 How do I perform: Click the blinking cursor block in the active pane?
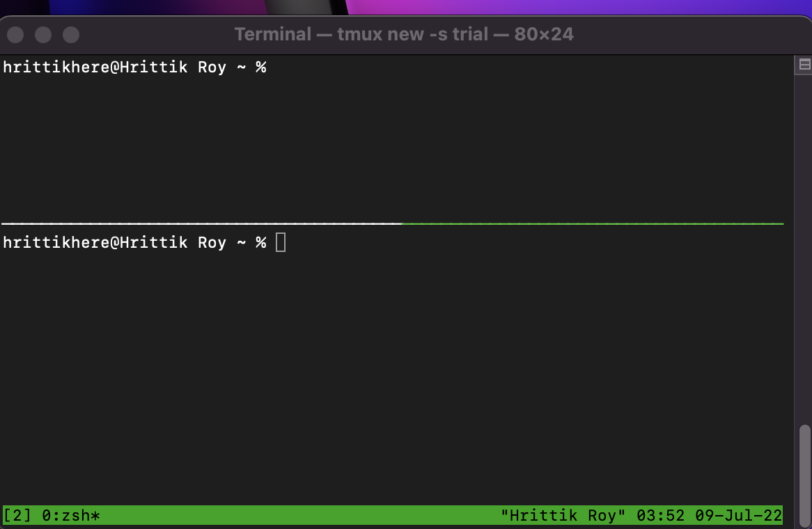pyautogui.click(x=281, y=242)
